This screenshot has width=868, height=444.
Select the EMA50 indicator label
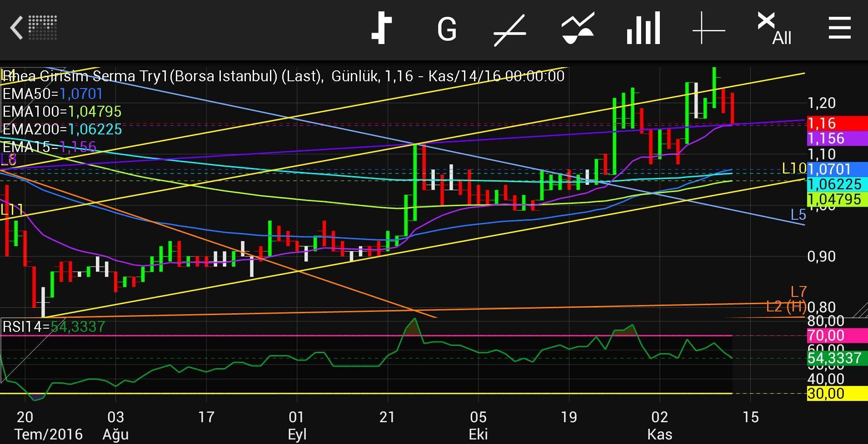coord(53,94)
